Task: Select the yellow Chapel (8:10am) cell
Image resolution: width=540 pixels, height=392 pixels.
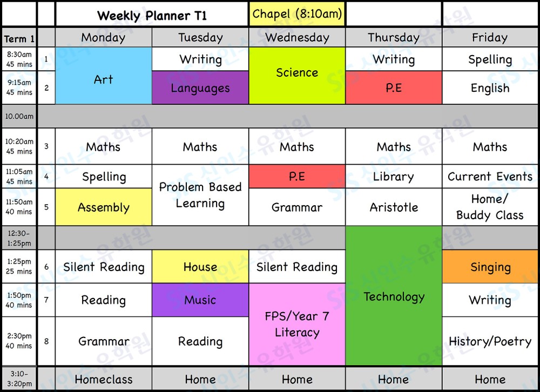Action: pos(297,14)
